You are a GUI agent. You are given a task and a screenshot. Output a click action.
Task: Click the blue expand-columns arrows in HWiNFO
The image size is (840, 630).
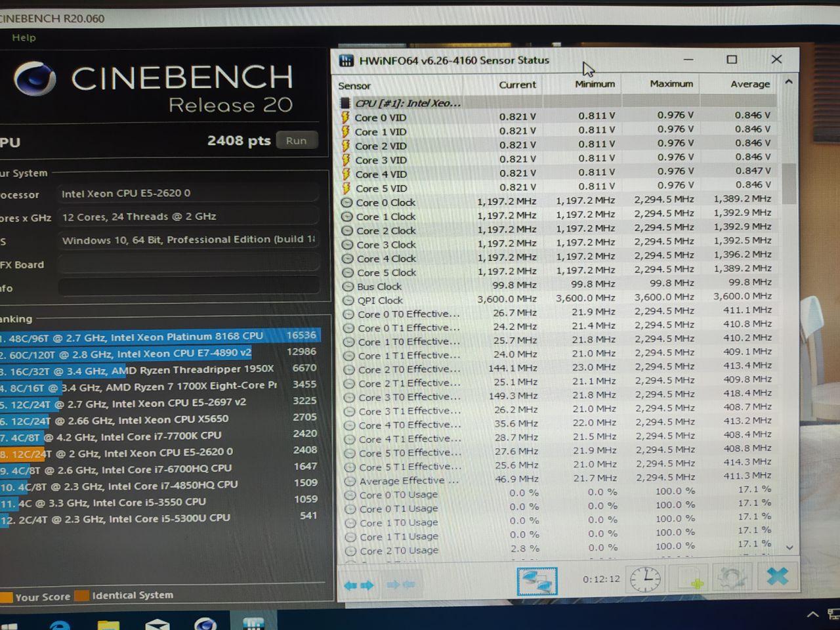pyautogui.click(x=359, y=585)
